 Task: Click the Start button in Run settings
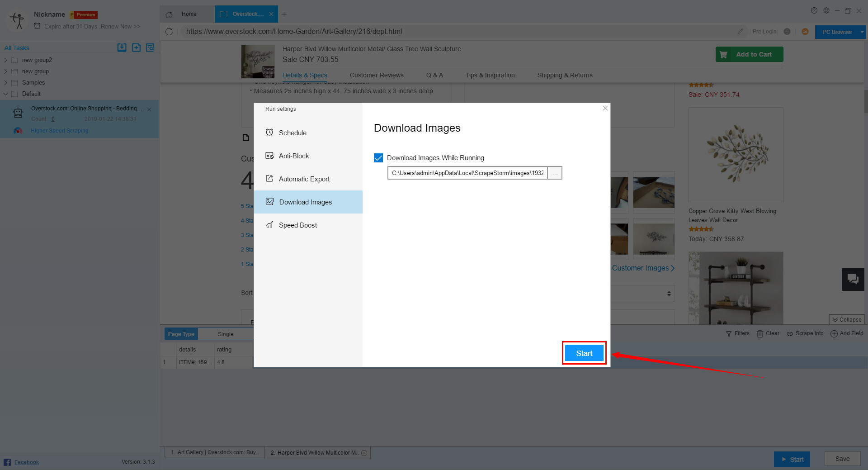584,353
